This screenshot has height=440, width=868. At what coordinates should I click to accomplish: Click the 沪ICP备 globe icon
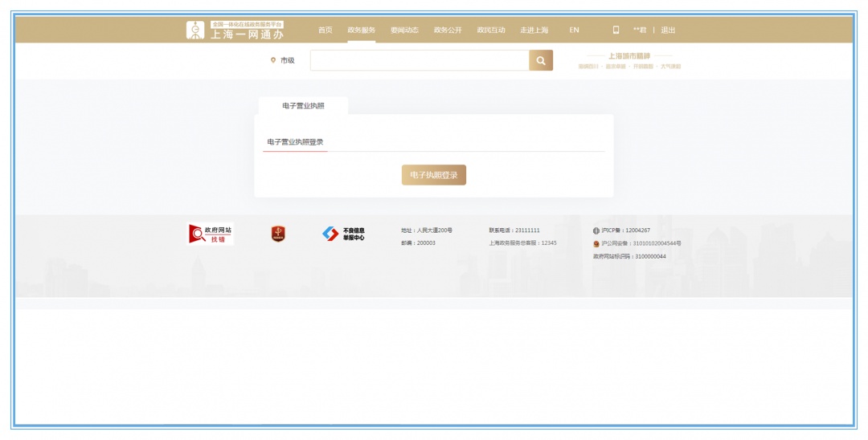596,230
